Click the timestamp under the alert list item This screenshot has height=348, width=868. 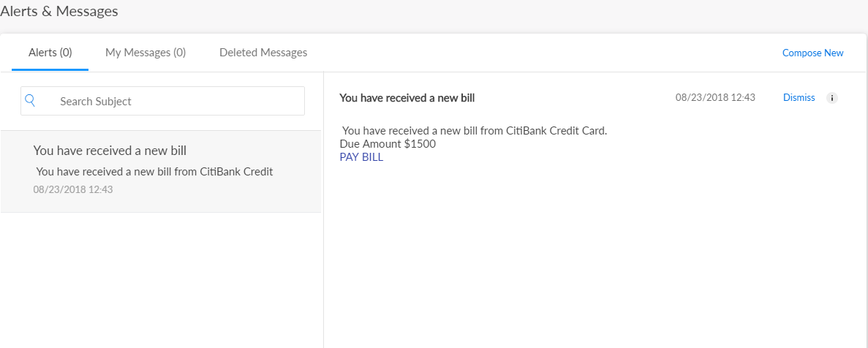73,189
